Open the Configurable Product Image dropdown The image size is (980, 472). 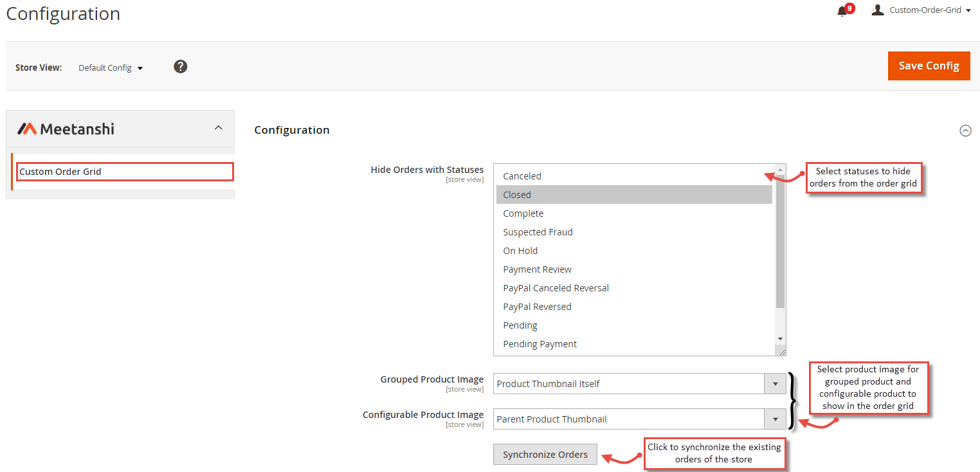[x=775, y=419]
